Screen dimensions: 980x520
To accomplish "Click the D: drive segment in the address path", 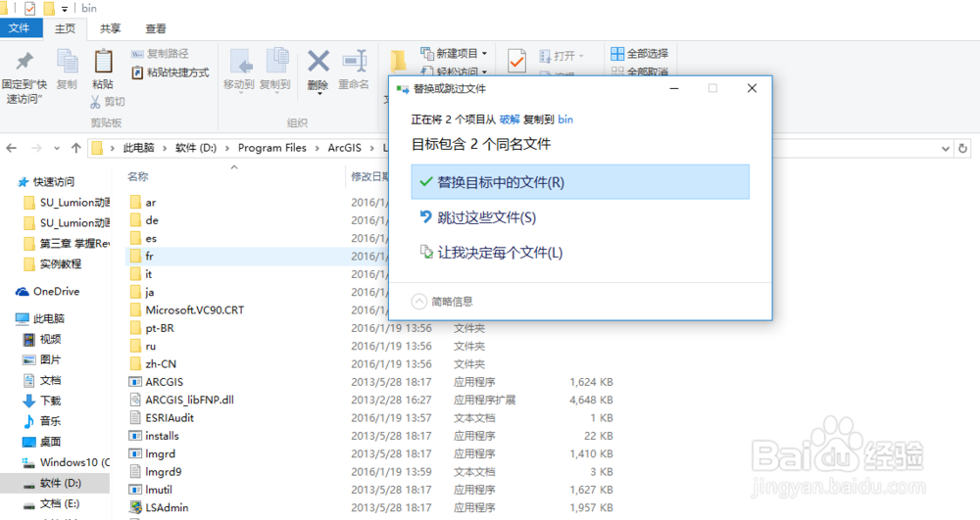I will (x=196, y=148).
